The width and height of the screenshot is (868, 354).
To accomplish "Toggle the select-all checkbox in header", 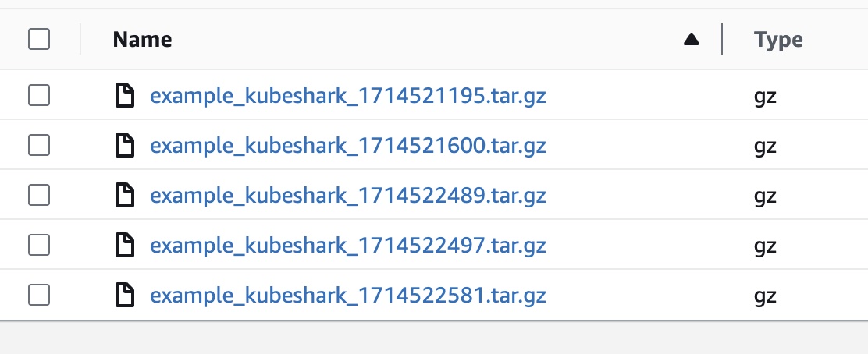I will click(x=39, y=39).
